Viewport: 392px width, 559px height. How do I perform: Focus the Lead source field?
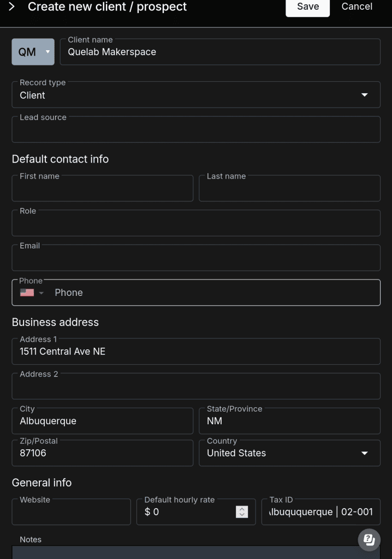[x=196, y=129]
